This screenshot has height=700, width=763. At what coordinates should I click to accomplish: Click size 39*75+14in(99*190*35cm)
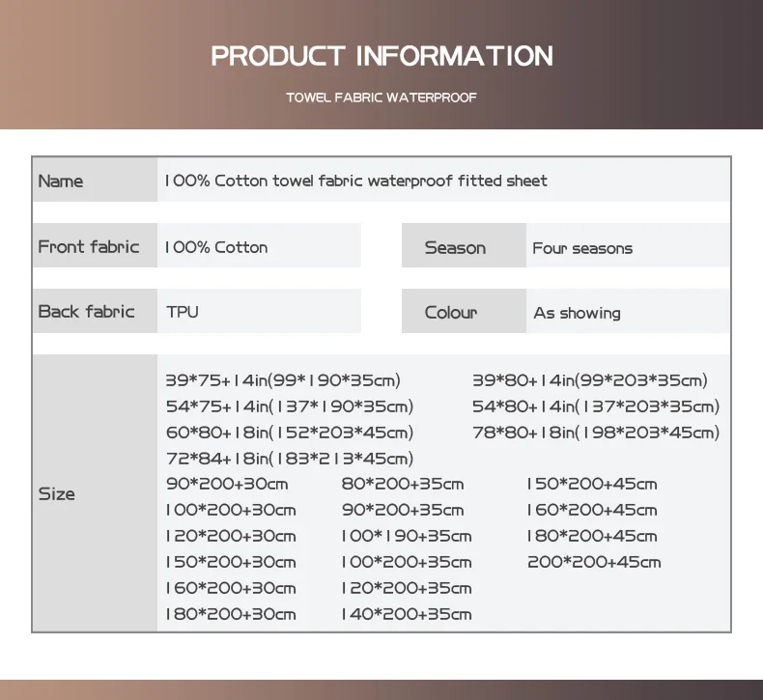pyautogui.click(x=282, y=380)
